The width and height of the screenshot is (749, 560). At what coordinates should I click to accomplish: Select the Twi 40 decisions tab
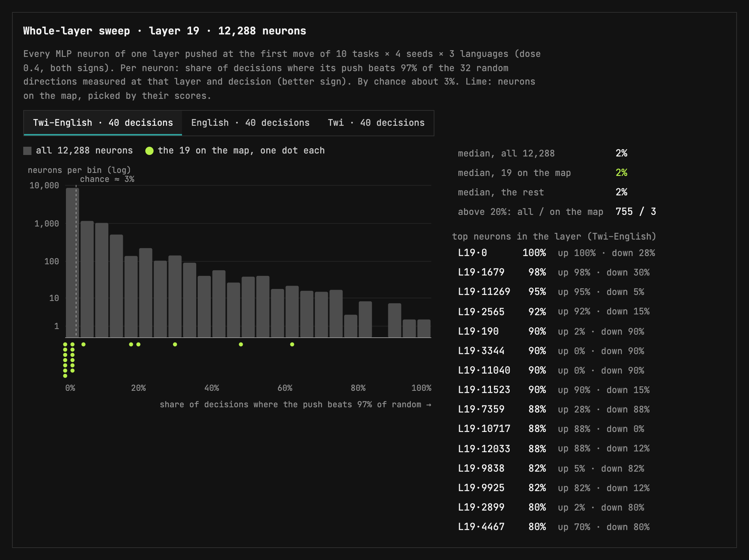376,123
